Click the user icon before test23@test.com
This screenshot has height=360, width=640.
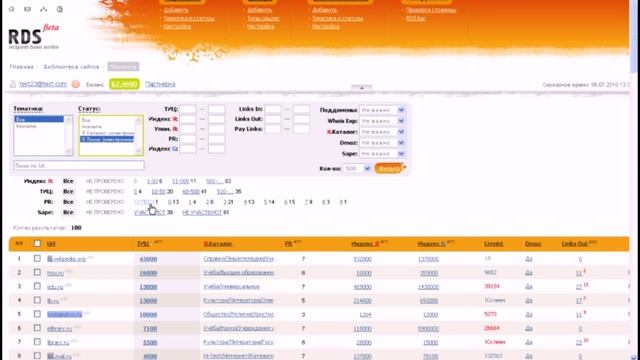pyautogui.click(x=13, y=84)
